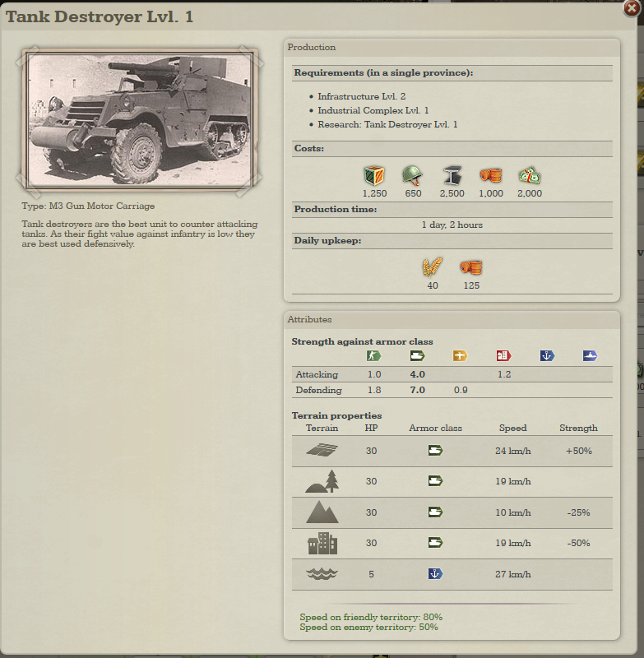Image resolution: width=644 pixels, height=658 pixels.
Task: Click the Attributes panel header
Action: click(452, 320)
